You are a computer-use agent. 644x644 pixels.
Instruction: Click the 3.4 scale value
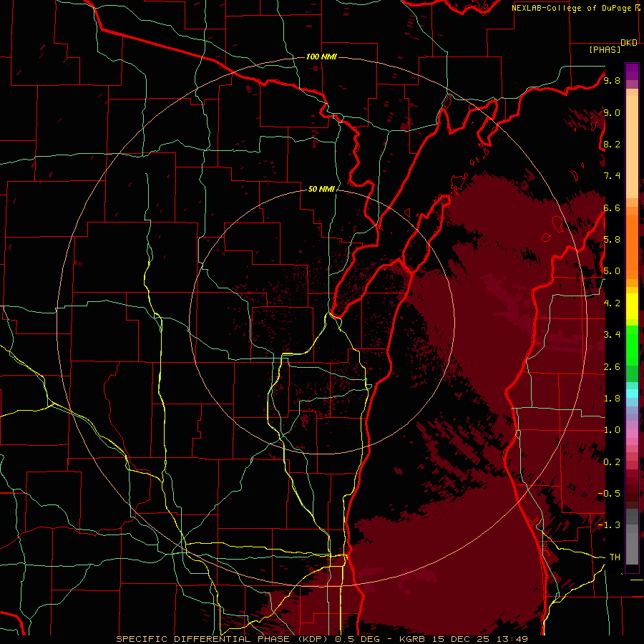[x=612, y=334]
